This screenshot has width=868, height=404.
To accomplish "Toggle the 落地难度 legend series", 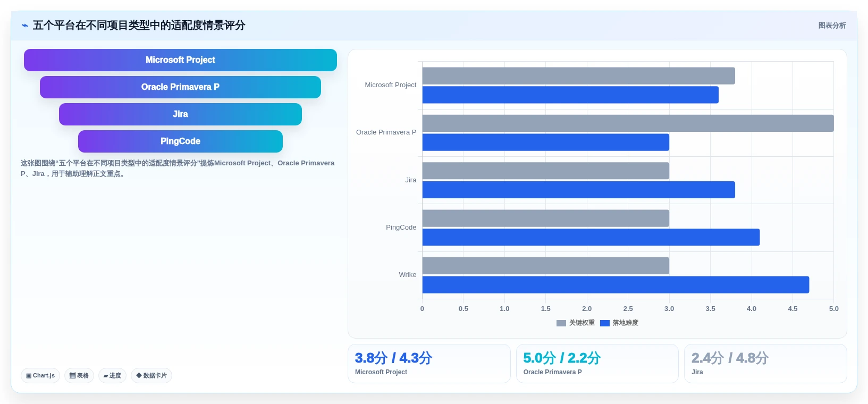I will pyautogui.click(x=619, y=323).
